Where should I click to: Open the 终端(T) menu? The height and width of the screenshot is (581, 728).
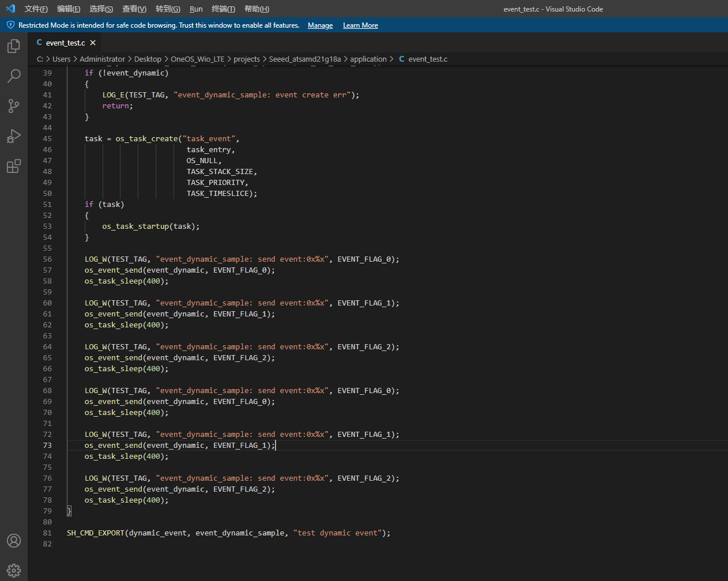pyautogui.click(x=223, y=9)
